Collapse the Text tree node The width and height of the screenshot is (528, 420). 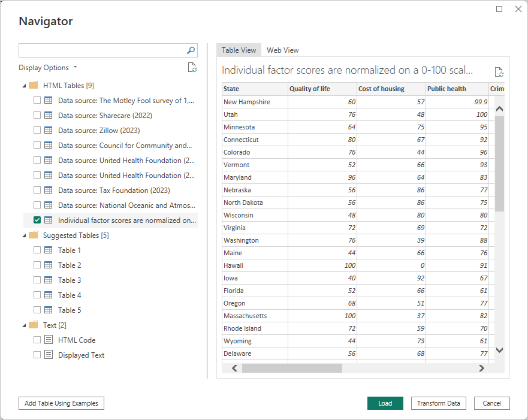[24, 325]
